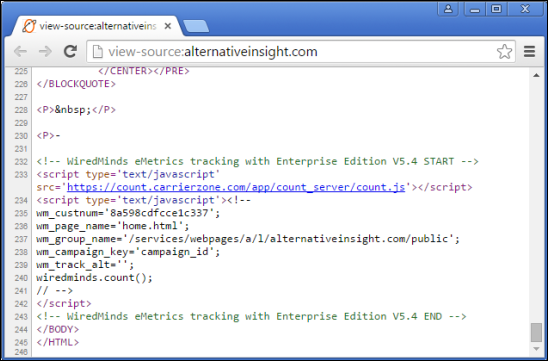
Task: Minimize the Chrome window
Action: [475, 9]
